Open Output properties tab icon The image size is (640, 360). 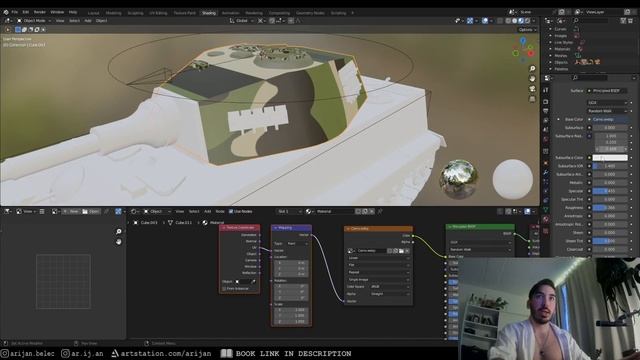click(546, 111)
